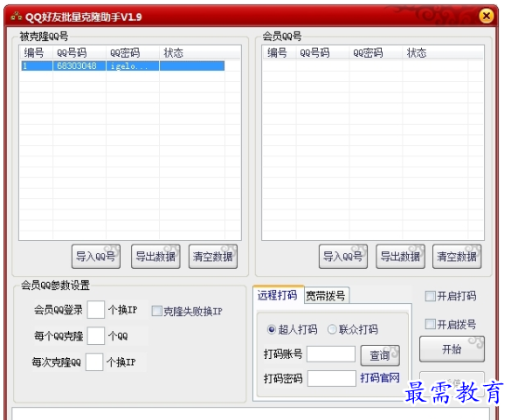This screenshot has height=420, width=511.
Task: Focus the 会员QQ登录 count field
Action: [96, 309]
